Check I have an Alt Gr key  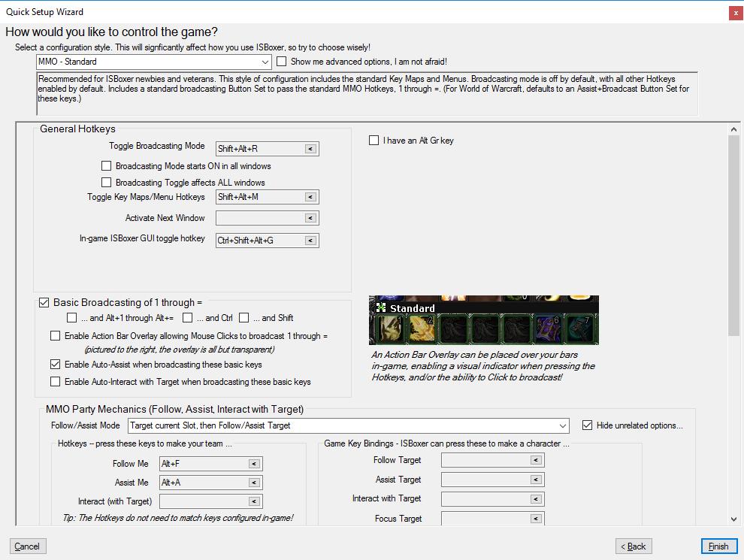(374, 141)
